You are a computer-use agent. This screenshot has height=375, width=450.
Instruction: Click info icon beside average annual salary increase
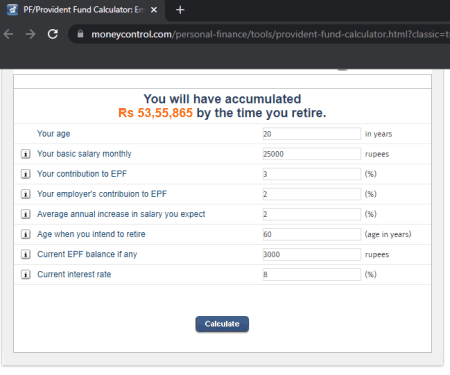pos(26,214)
